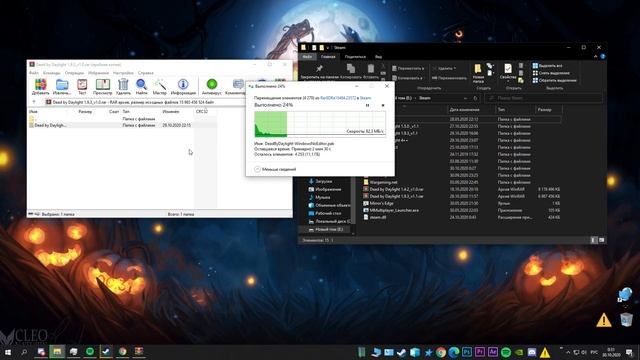Open the Удалить dropdown in Explorer ribbon
The width and height of the screenshot is (640, 360).
coord(444,68)
